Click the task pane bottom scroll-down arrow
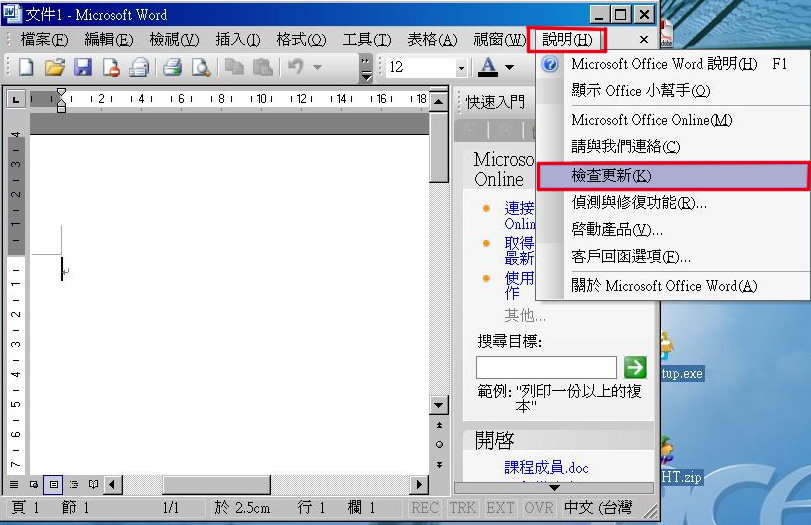The height and width of the screenshot is (525, 811). (x=554, y=487)
